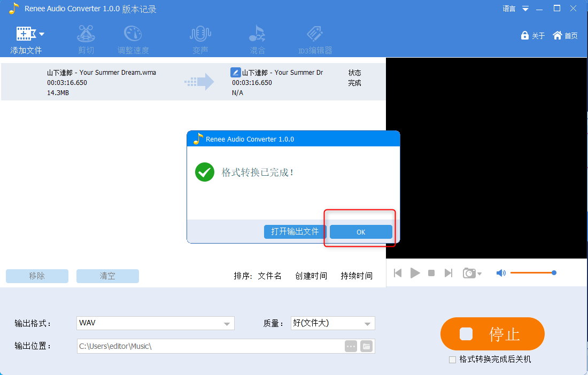Open the Quality (质量) dropdown
588x375 pixels.
[332, 323]
